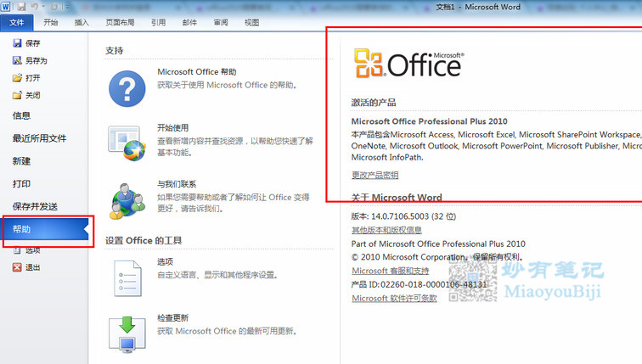Click the Microsoft Office 帮助 question mark icon
642x364 pixels.
pyautogui.click(x=127, y=87)
